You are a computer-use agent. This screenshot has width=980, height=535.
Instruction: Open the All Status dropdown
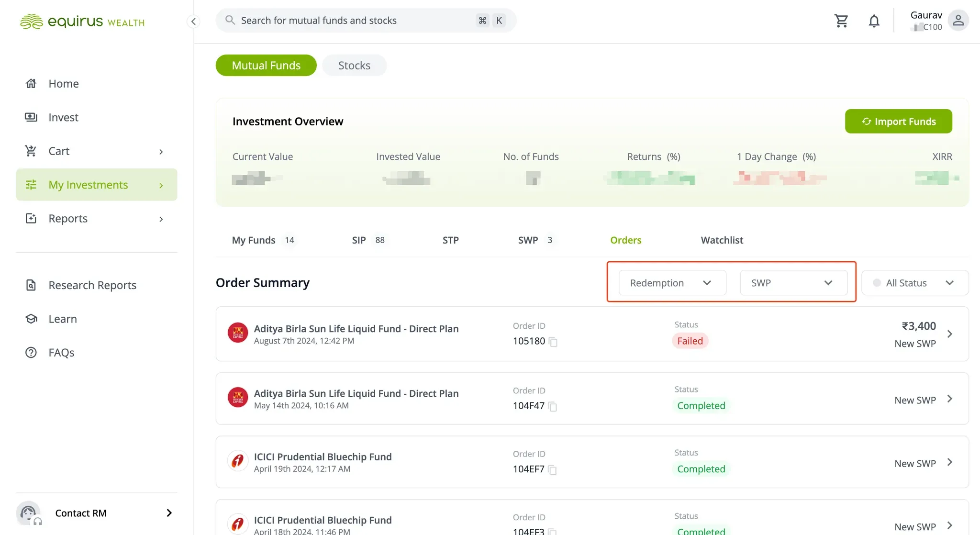tap(915, 283)
